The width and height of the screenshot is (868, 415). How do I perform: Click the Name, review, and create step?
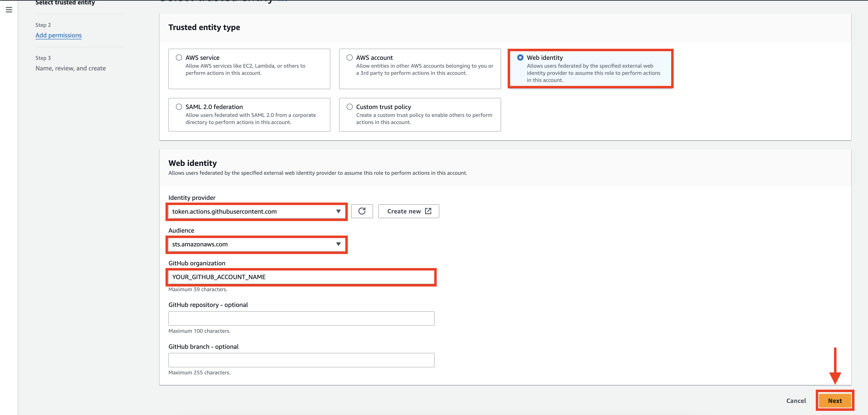(71, 68)
